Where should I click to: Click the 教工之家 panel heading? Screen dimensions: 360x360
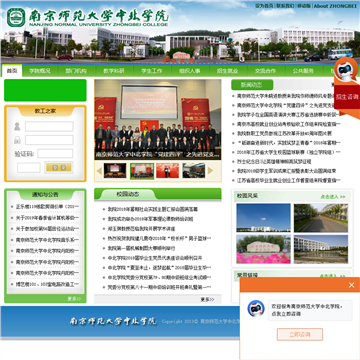(45, 111)
